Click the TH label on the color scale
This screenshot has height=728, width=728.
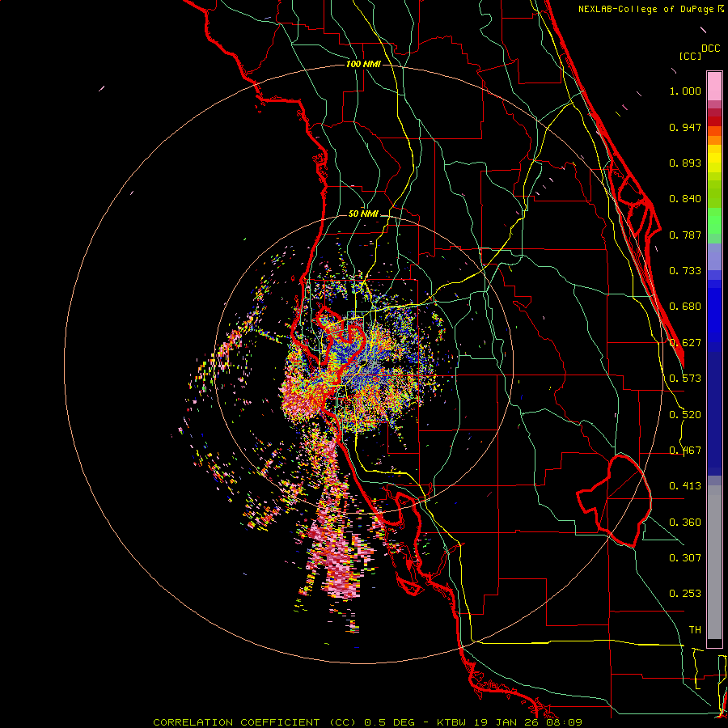click(694, 629)
